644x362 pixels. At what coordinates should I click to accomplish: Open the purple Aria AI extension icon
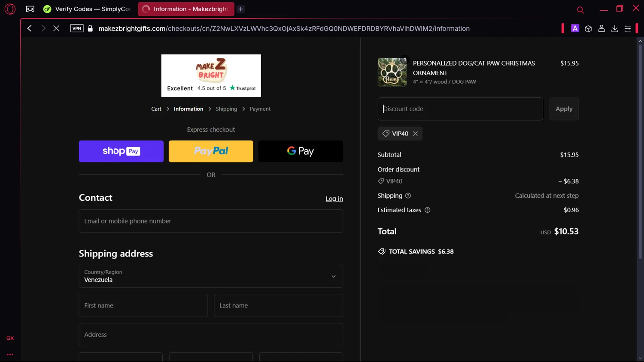pyautogui.click(x=575, y=28)
